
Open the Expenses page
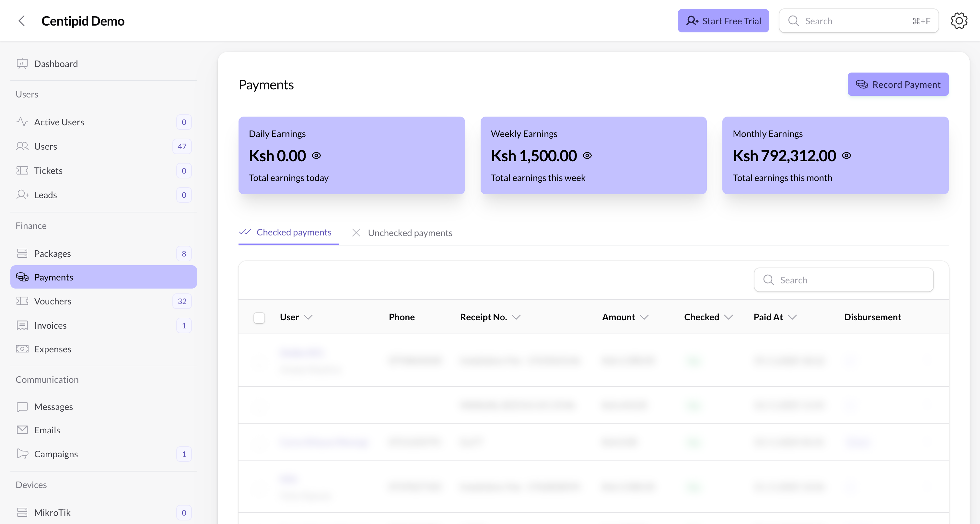(x=52, y=349)
